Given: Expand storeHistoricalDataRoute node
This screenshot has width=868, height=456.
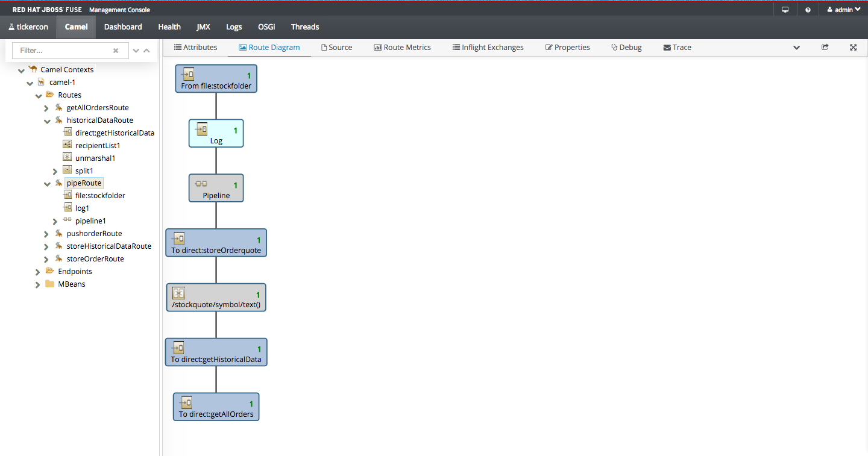Looking at the screenshot, I should [x=46, y=246].
